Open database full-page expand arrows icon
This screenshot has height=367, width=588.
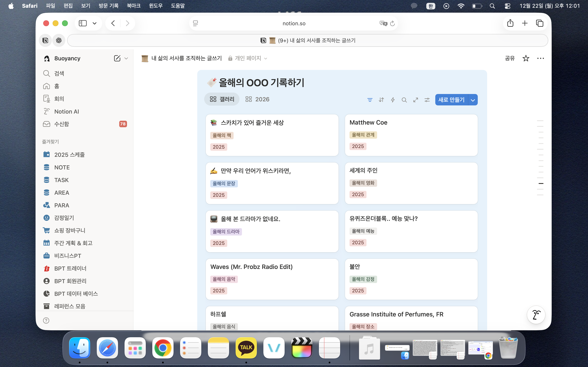[415, 100]
